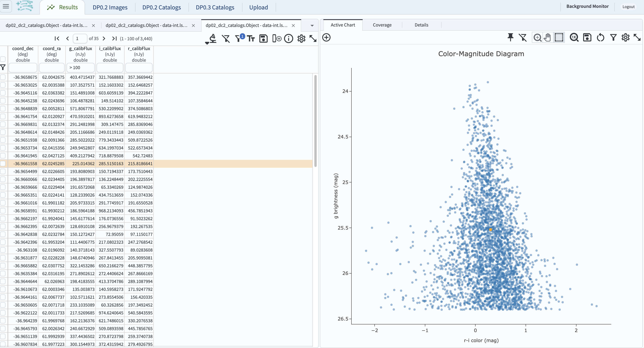Expand the column filter input for g_calibFlux
Screen dimensions: 644x348
click(x=80, y=67)
